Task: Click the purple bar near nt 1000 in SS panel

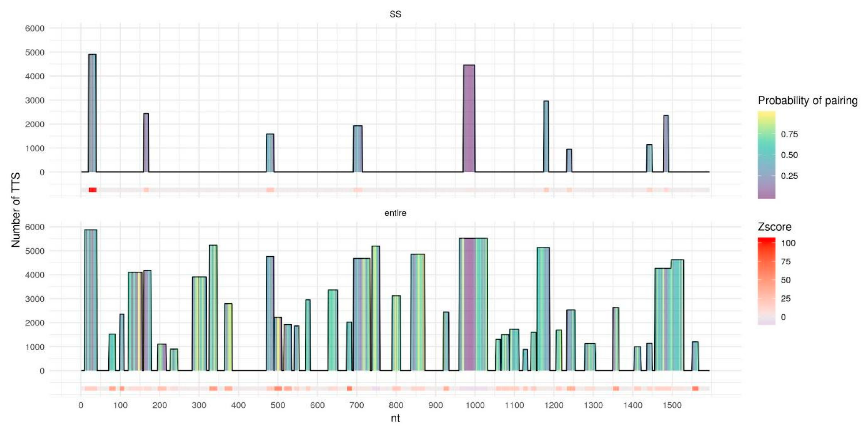Action: coord(469,118)
